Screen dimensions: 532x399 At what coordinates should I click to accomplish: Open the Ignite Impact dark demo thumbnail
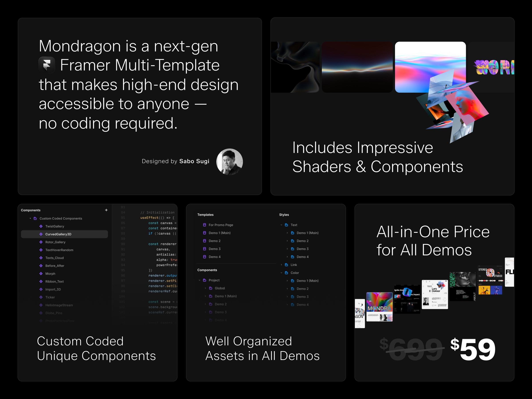[x=407, y=299]
